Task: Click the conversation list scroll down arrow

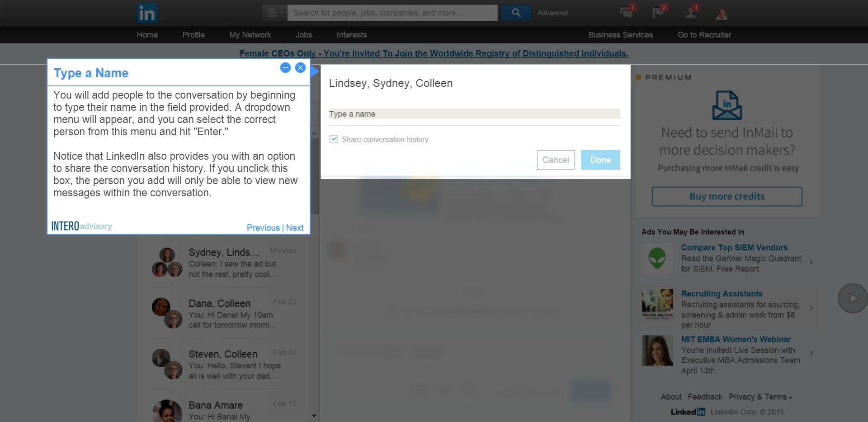Action: point(314,416)
